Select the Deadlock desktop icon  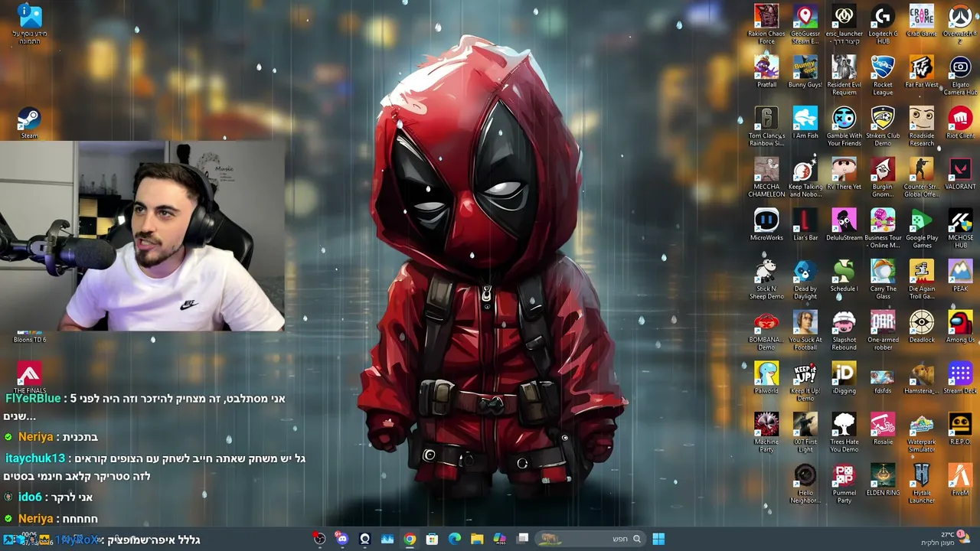(x=921, y=327)
